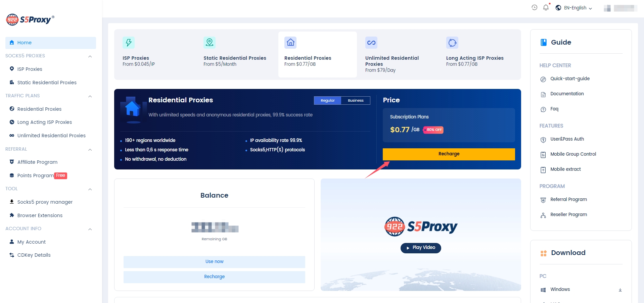Viewport: 644px width, 303px height.
Task: Go to Affiliate Program in sidebar
Action: click(37, 162)
